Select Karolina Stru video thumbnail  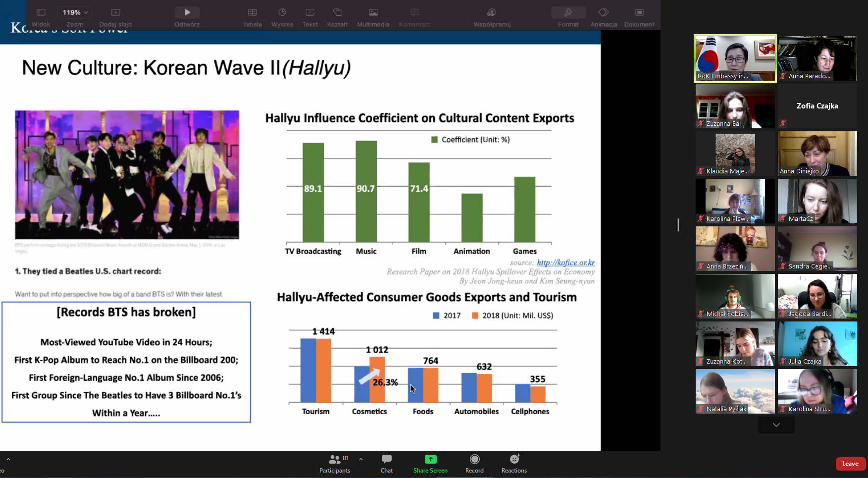[x=817, y=391]
